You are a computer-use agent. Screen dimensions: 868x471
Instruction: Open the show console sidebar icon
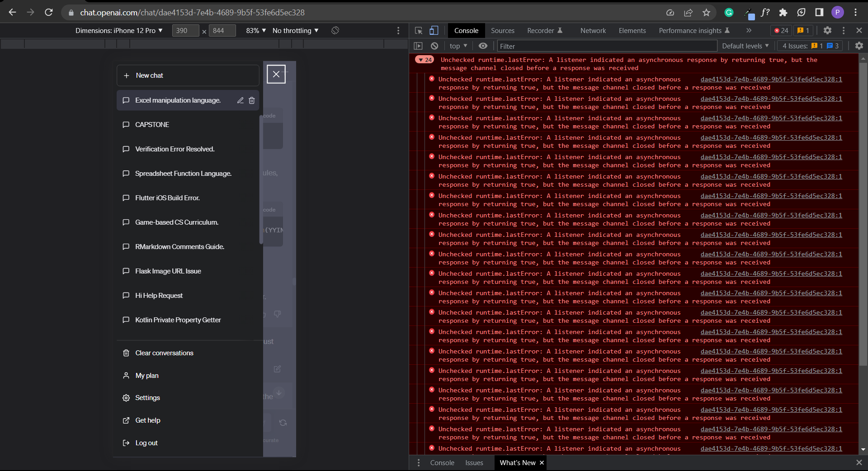[418, 46]
